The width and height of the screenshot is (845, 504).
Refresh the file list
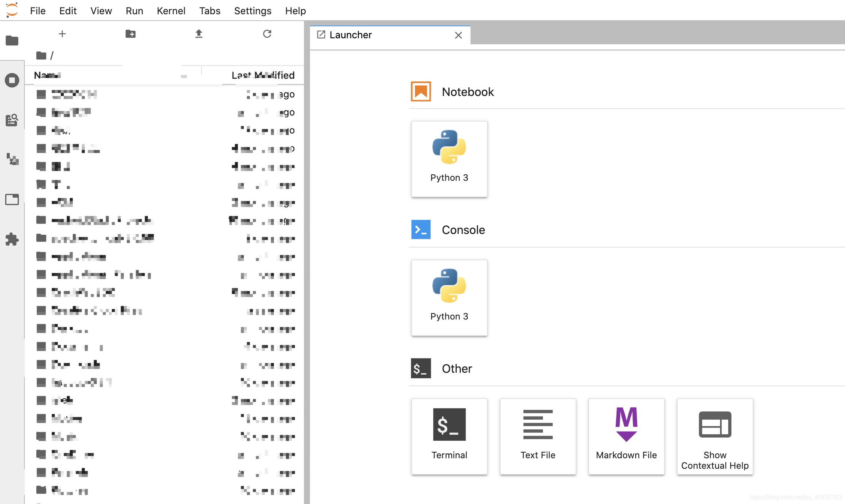coord(267,34)
